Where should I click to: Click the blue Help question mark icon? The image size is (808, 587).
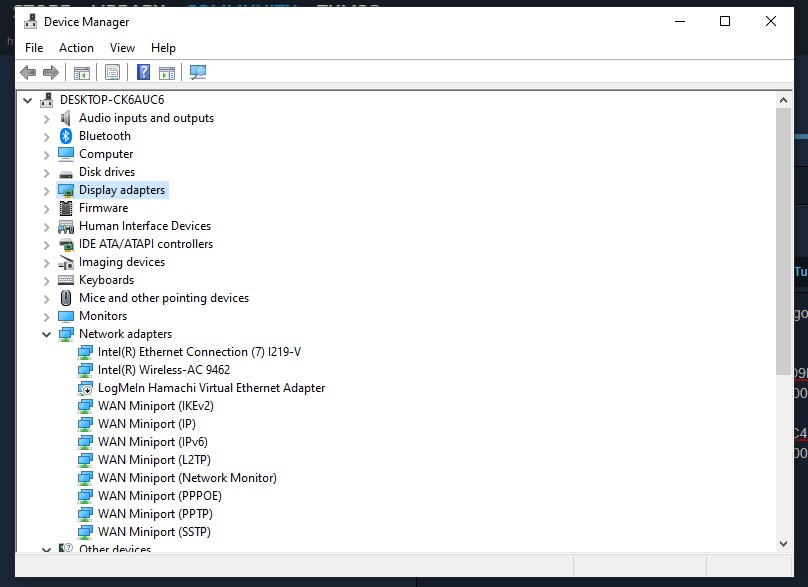[x=143, y=72]
